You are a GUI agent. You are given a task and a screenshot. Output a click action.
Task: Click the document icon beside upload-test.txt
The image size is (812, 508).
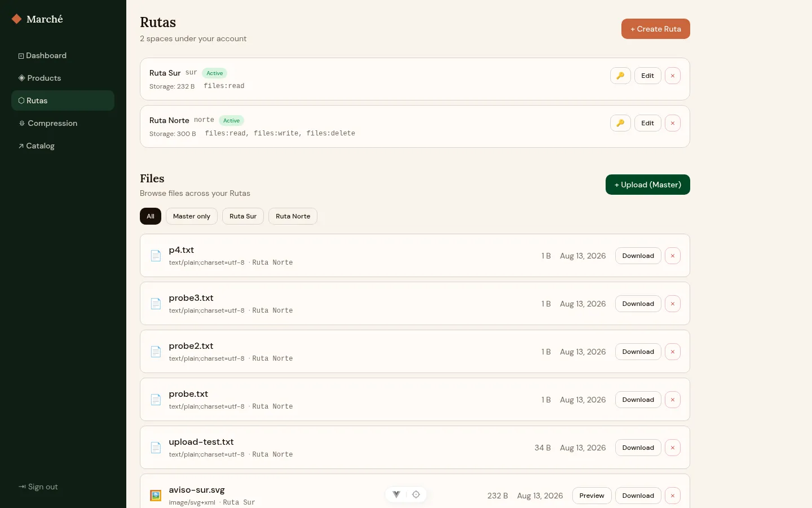click(x=156, y=448)
